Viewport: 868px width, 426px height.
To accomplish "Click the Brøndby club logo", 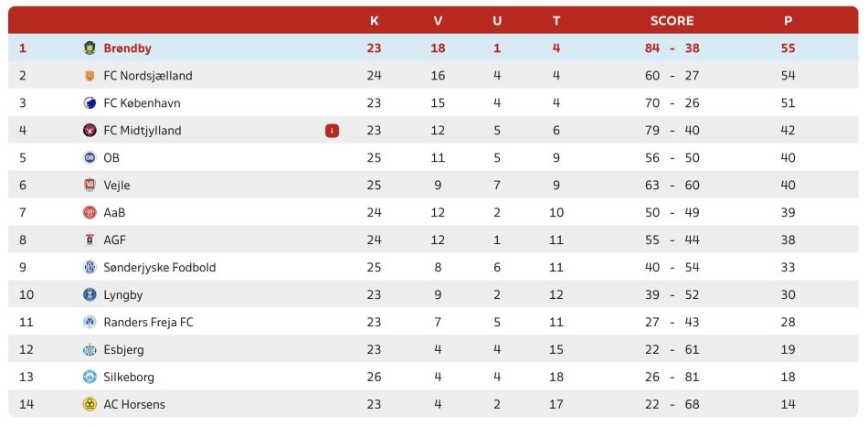I will (x=90, y=48).
